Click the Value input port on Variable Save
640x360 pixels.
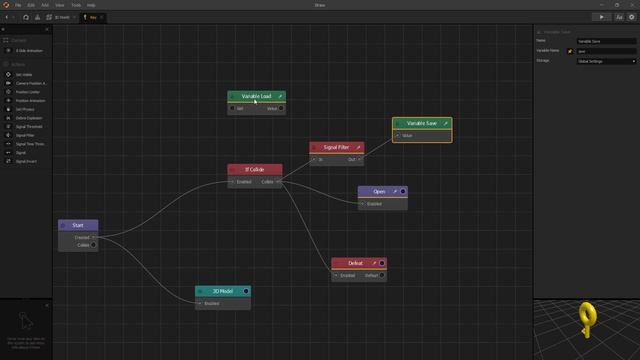pyautogui.click(x=398, y=136)
